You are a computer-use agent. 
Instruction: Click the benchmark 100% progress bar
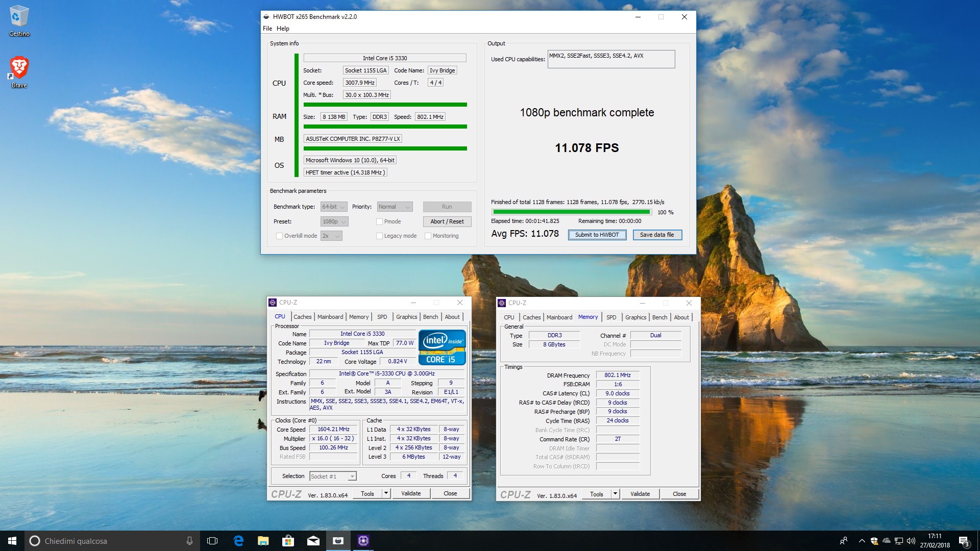pyautogui.click(x=572, y=212)
